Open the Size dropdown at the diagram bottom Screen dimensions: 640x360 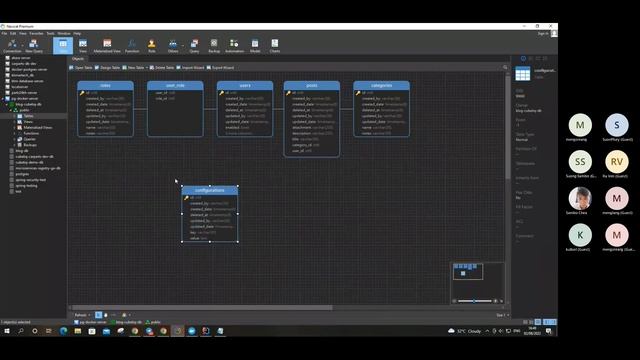click(x=502, y=315)
